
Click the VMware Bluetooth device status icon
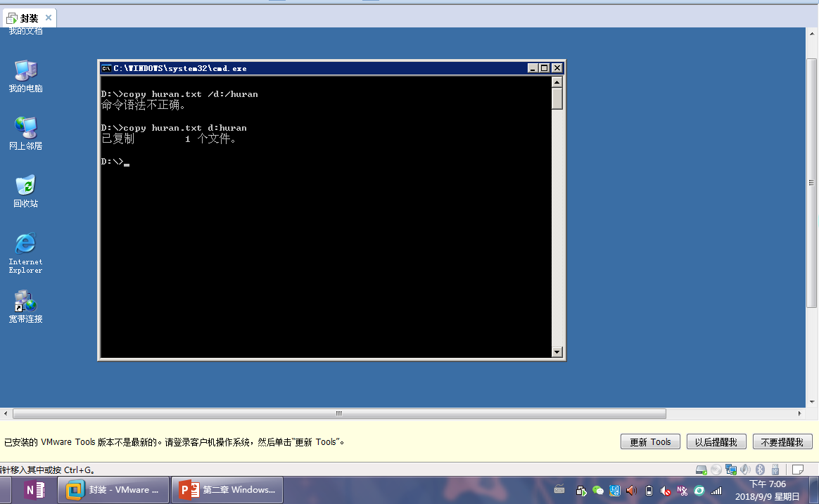[760, 470]
